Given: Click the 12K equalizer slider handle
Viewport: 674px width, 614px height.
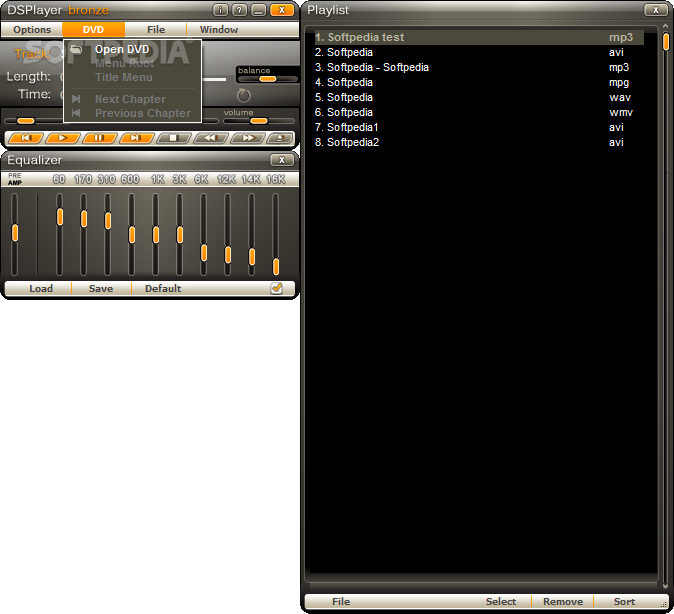Looking at the screenshot, I should (228, 255).
